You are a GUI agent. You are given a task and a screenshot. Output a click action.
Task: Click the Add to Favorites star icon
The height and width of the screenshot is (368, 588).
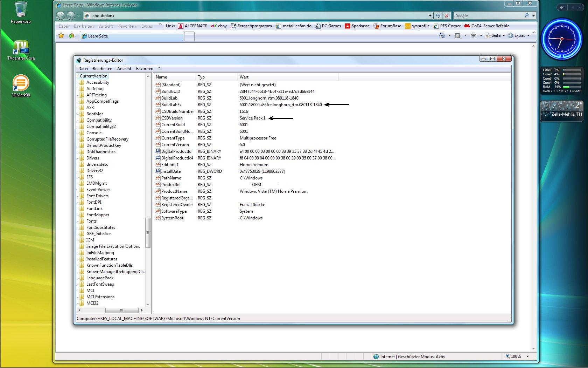[x=72, y=35]
